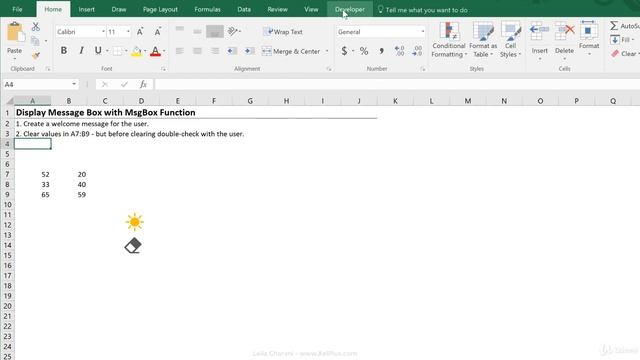640x360 pixels.
Task: Click the Orientation text angle icon
Action: pyautogui.click(x=233, y=31)
